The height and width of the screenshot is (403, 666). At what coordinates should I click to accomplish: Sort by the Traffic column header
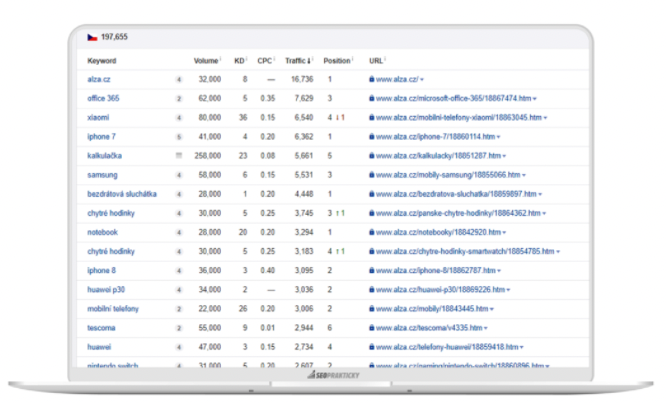tap(298, 61)
